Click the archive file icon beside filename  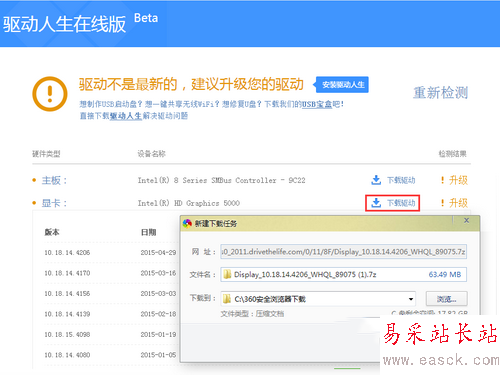[227, 274]
